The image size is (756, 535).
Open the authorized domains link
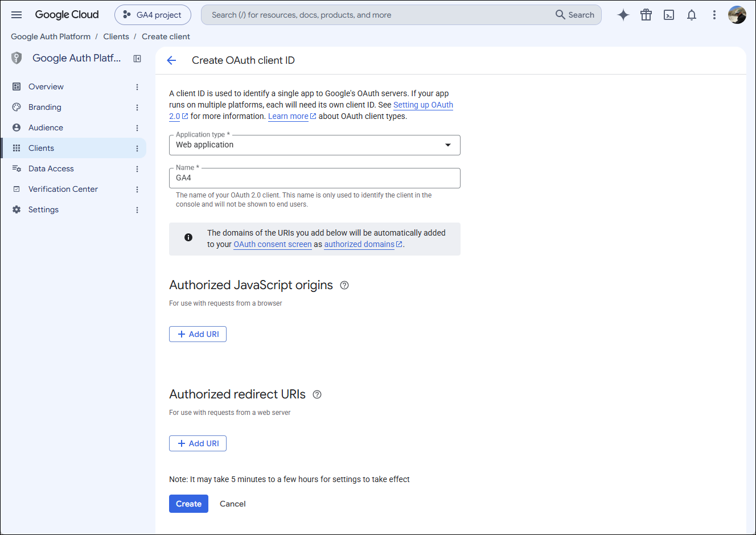(363, 244)
